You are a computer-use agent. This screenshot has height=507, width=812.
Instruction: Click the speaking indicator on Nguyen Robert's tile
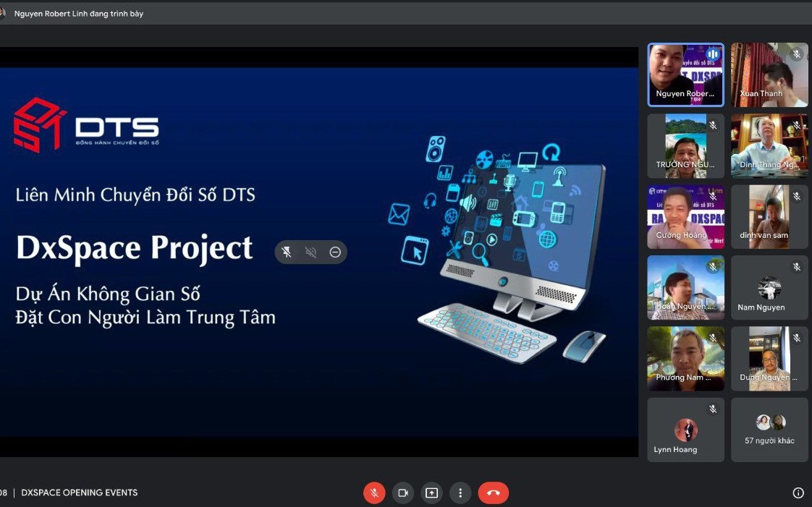[x=713, y=54]
